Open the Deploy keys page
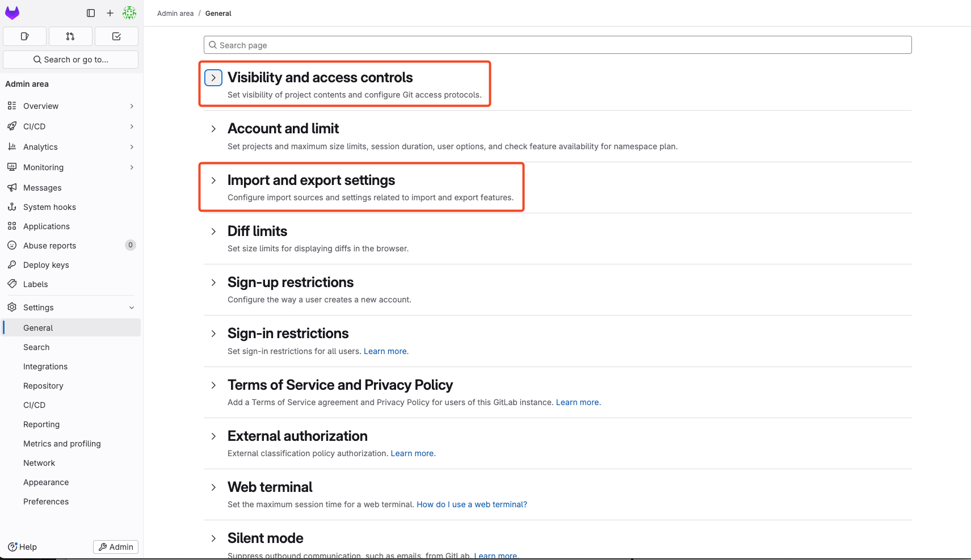 coord(46,265)
